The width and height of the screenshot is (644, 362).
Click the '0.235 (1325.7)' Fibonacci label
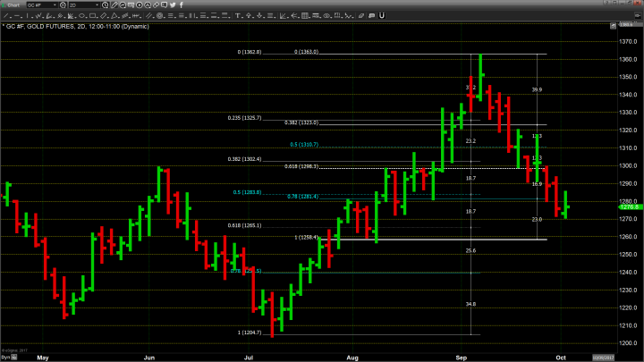tap(244, 118)
